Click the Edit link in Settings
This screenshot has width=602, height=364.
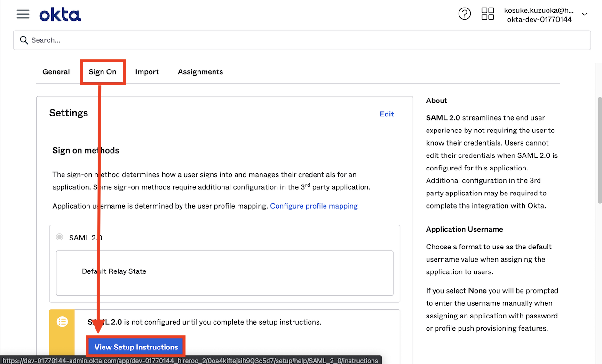pyautogui.click(x=387, y=114)
